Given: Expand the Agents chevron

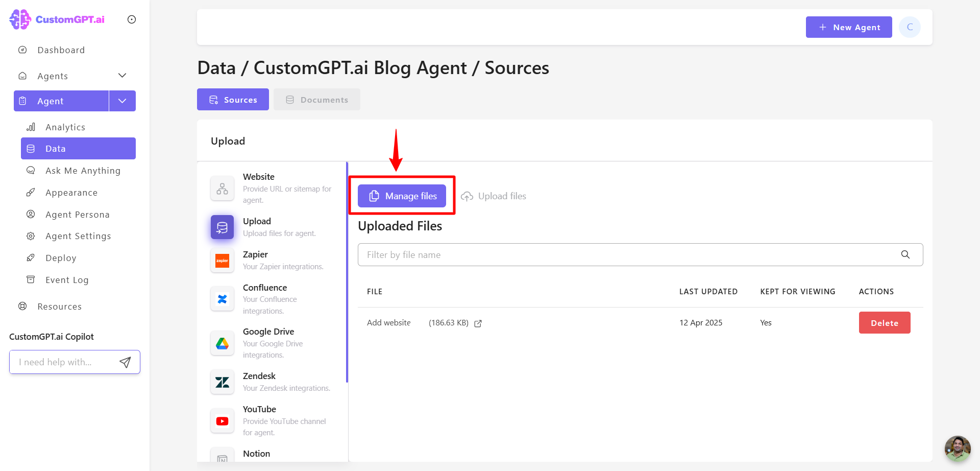Looking at the screenshot, I should [122, 76].
